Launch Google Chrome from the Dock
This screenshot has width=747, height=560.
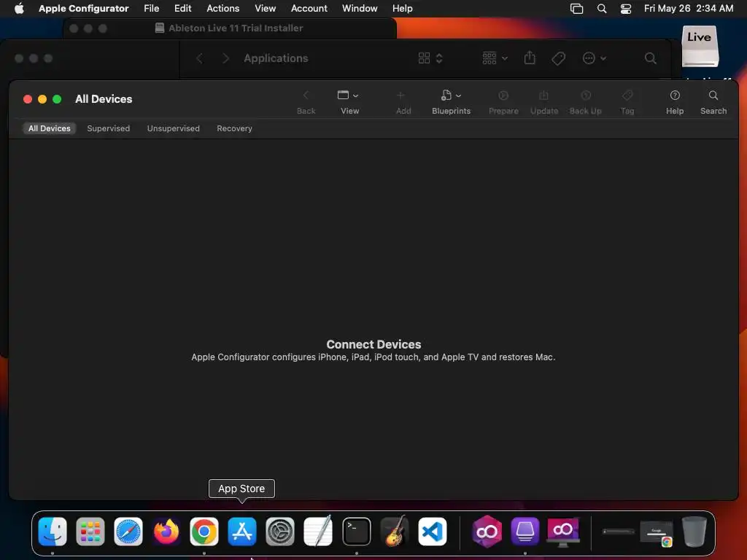tap(204, 531)
